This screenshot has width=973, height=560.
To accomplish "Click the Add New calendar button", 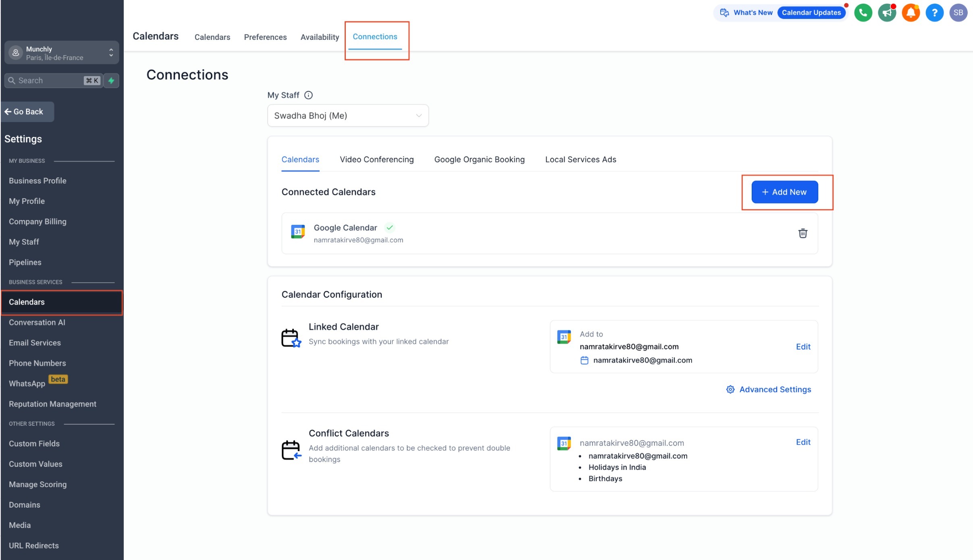I will pyautogui.click(x=784, y=192).
